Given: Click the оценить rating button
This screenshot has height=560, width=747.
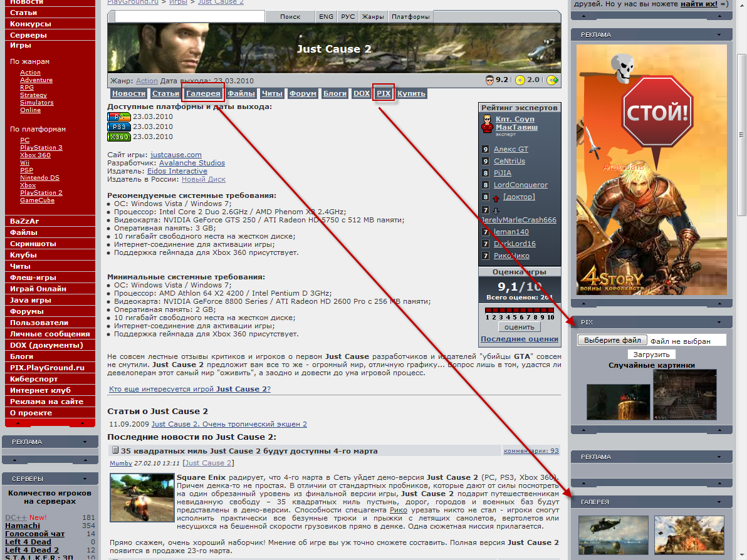Looking at the screenshot, I should [x=520, y=327].
